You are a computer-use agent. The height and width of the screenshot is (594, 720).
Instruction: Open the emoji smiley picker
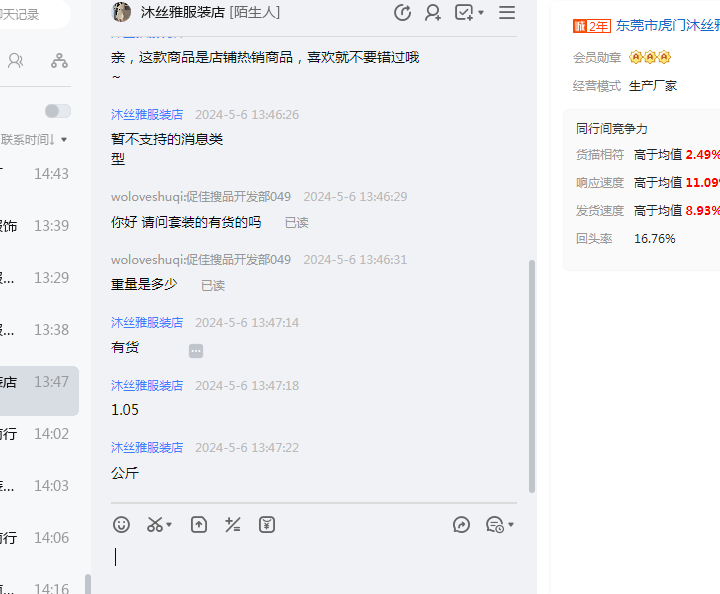pos(121,525)
